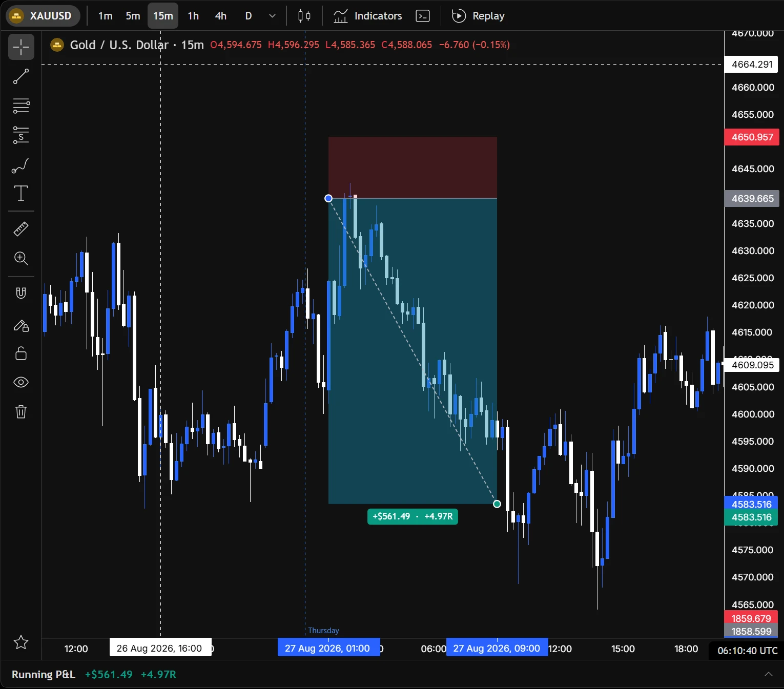Click the 4650.957 stop price label
This screenshot has width=784, height=689.
click(x=752, y=137)
